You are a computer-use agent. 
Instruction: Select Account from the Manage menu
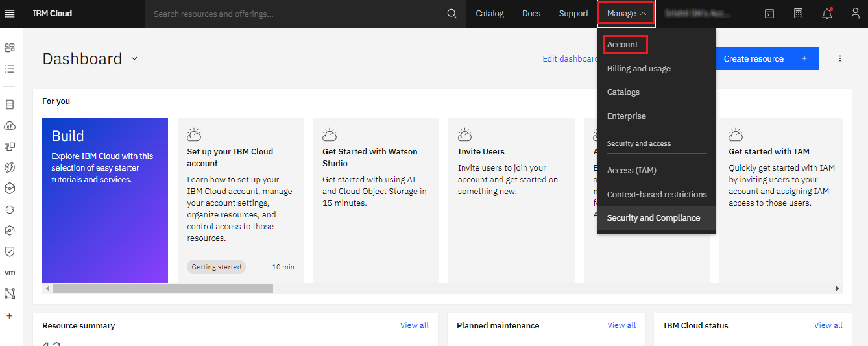pos(623,45)
